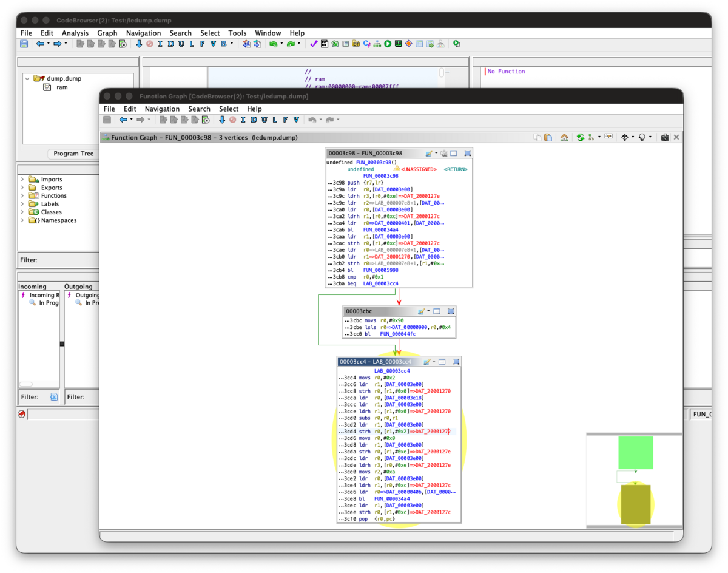
Task: Click the red clear code icon in graph toolbar
Action: coord(232,120)
